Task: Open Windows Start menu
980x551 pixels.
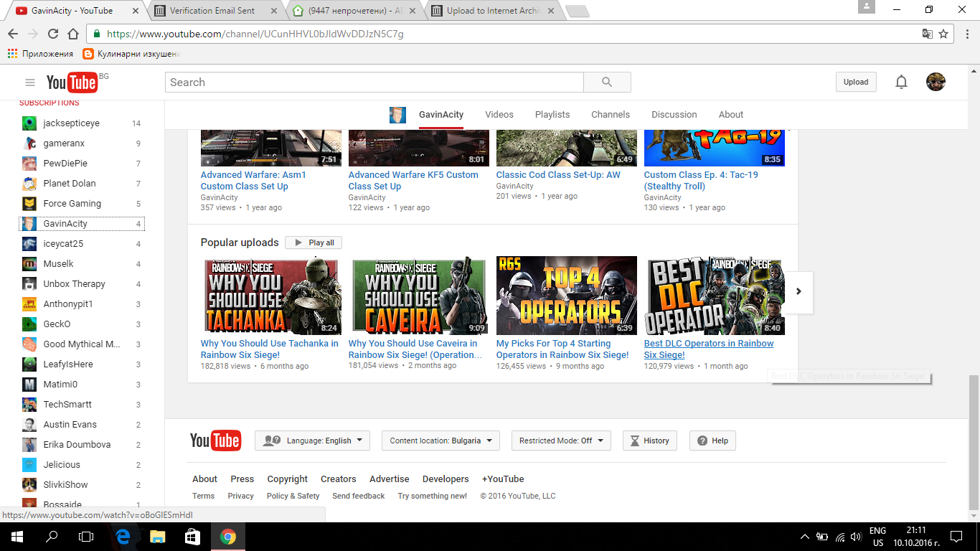Action: click(x=17, y=537)
